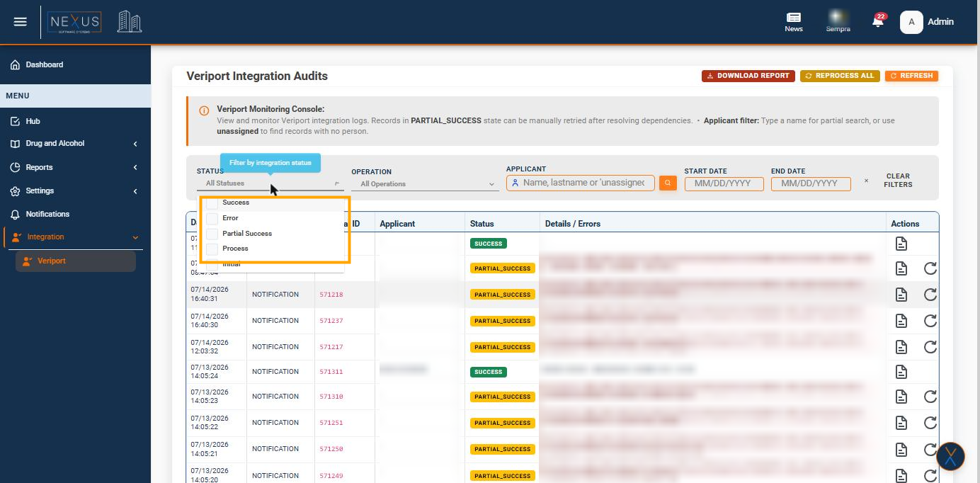Click the orange Refresh button
Viewport: 980px width, 483px height.
[x=911, y=76]
